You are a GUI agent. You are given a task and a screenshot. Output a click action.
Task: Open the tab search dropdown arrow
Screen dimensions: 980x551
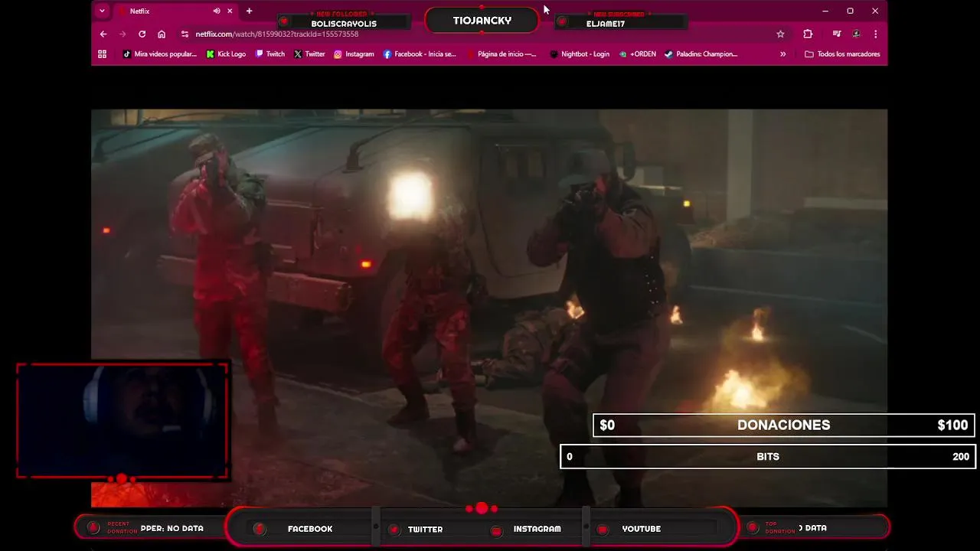click(x=102, y=11)
